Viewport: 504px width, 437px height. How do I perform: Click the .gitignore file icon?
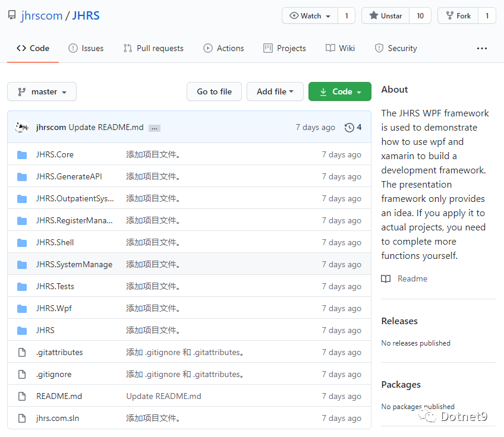pos(22,375)
